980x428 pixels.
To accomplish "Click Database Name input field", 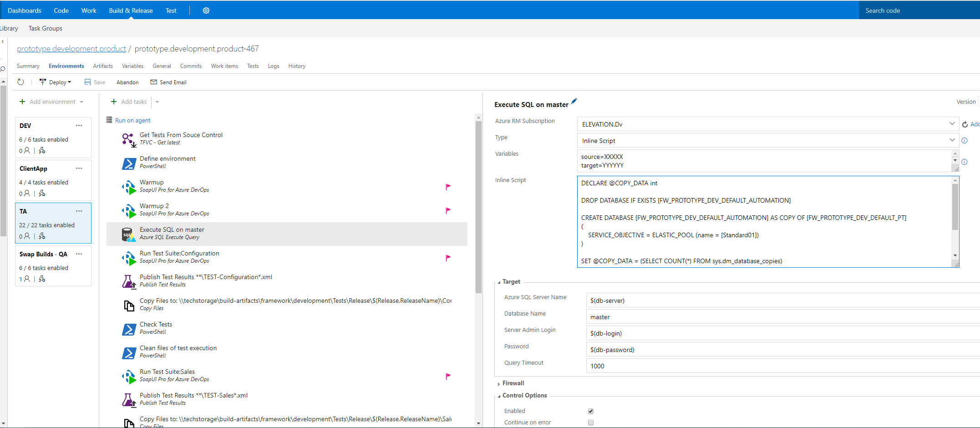I will coord(782,317).
